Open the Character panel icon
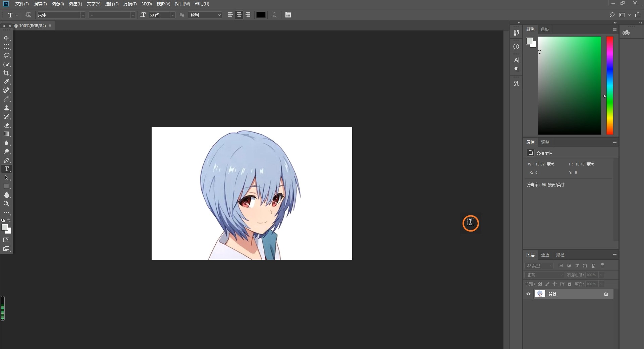644x349 pixels. [x=516, y=60]
